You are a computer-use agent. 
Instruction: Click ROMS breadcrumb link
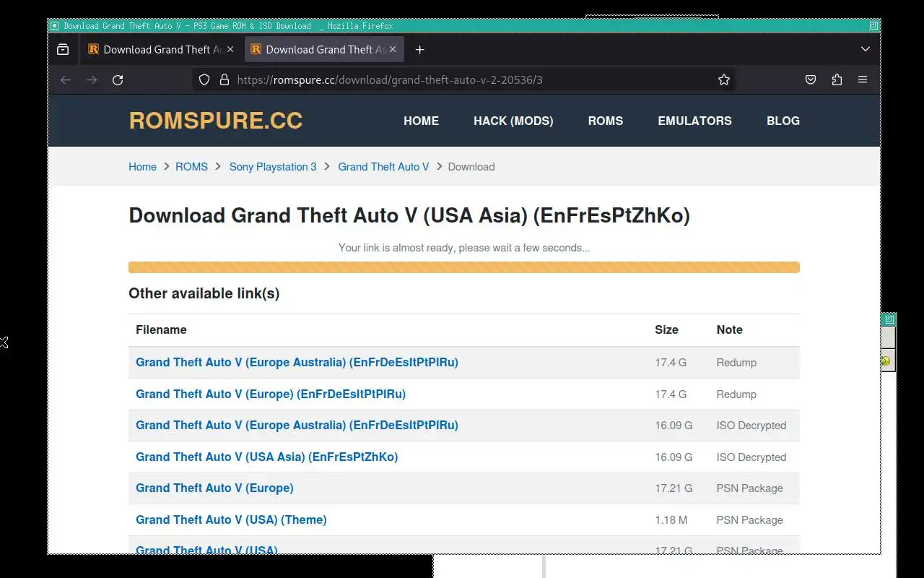click(x=191, y=167)
